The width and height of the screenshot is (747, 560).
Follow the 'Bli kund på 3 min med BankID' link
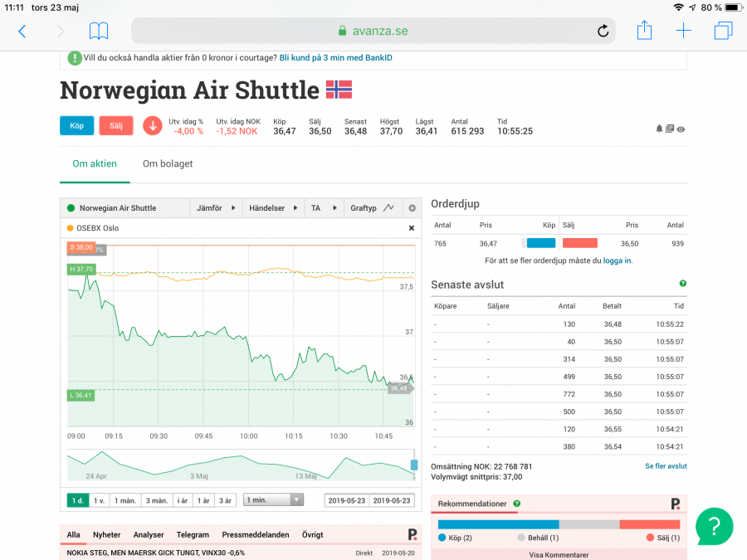click(336, 57)
